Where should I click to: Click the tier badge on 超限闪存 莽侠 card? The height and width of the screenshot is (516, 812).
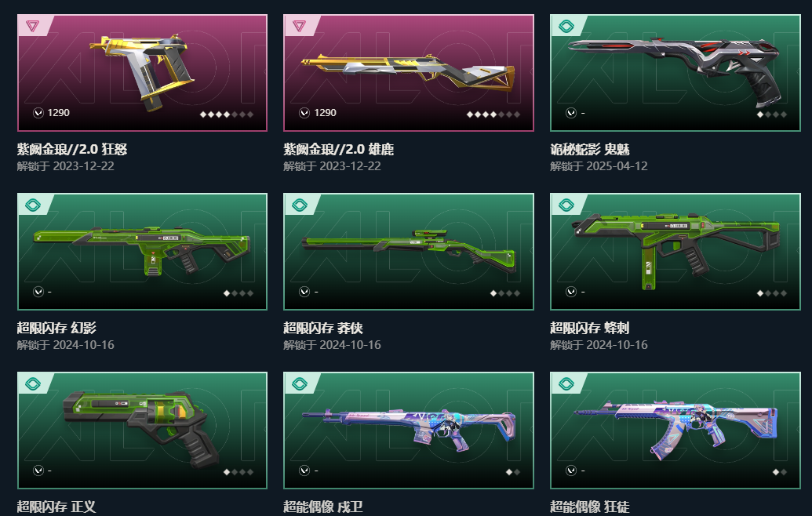click(300, 205)
